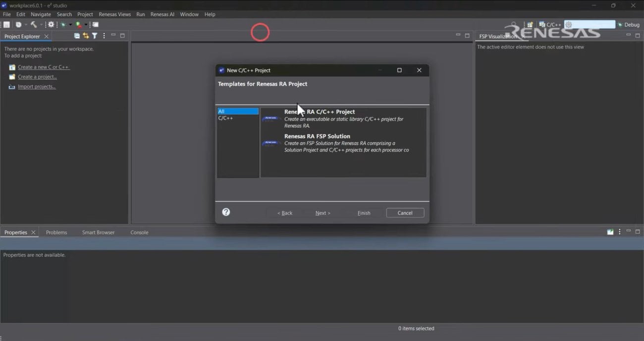Image resolution: width=644 pixels, height=341 pixels.
Task: Click the Cancel button in dialog
Action: [405, 213]
